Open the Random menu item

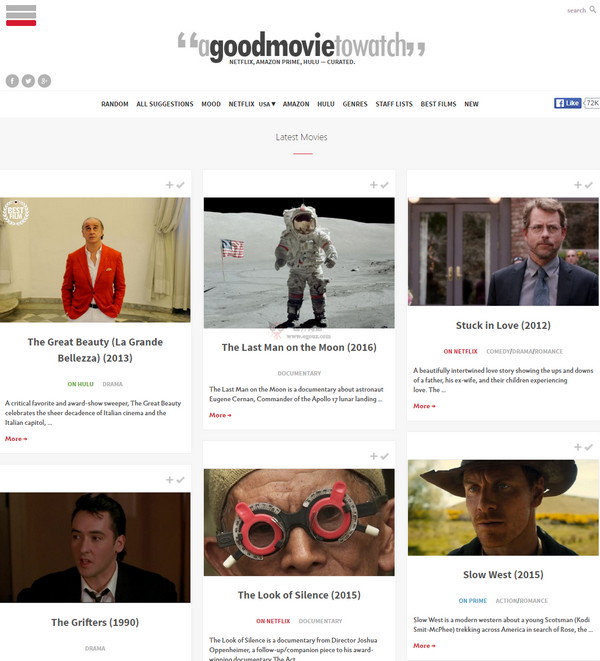115,104
